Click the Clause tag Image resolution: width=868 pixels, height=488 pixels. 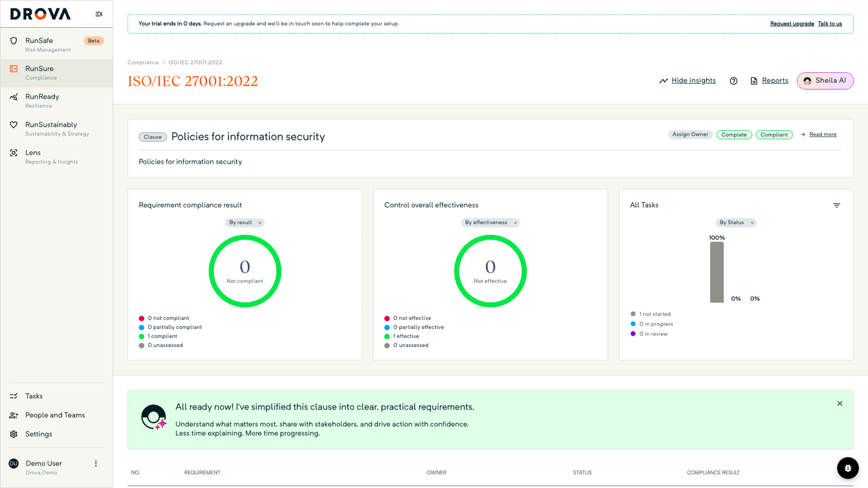pyautogui.click(x=153, y=137)
